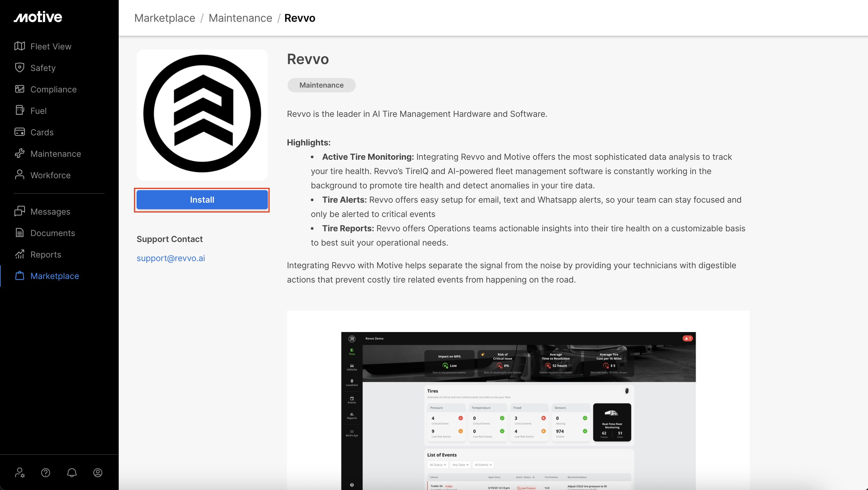The width and height of the screenshot is (868, 490).
Task: Click Tire Alerts bold text
Action: [x=345, y=200]
